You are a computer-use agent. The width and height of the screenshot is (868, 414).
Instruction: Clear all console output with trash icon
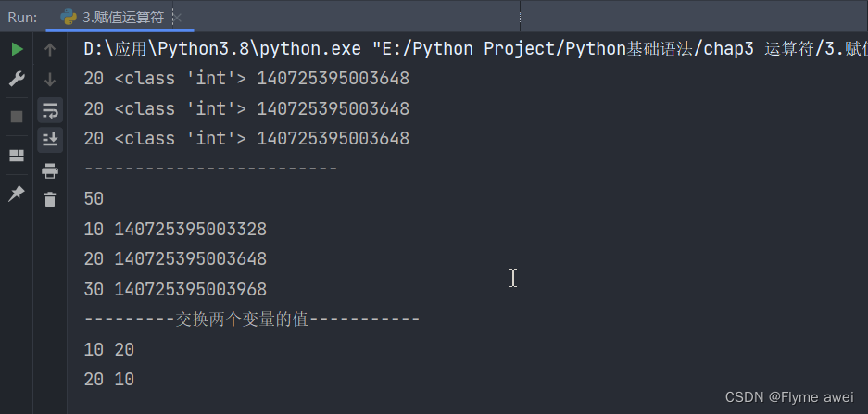50,199
